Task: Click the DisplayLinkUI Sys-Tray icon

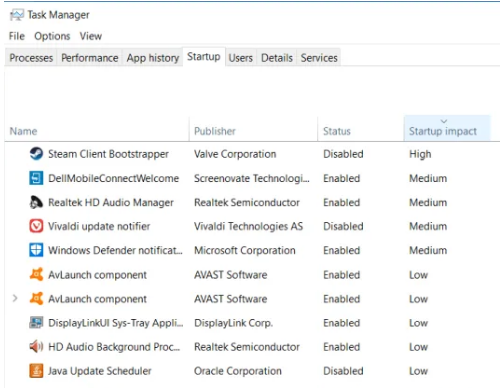Action: [36, 323]
